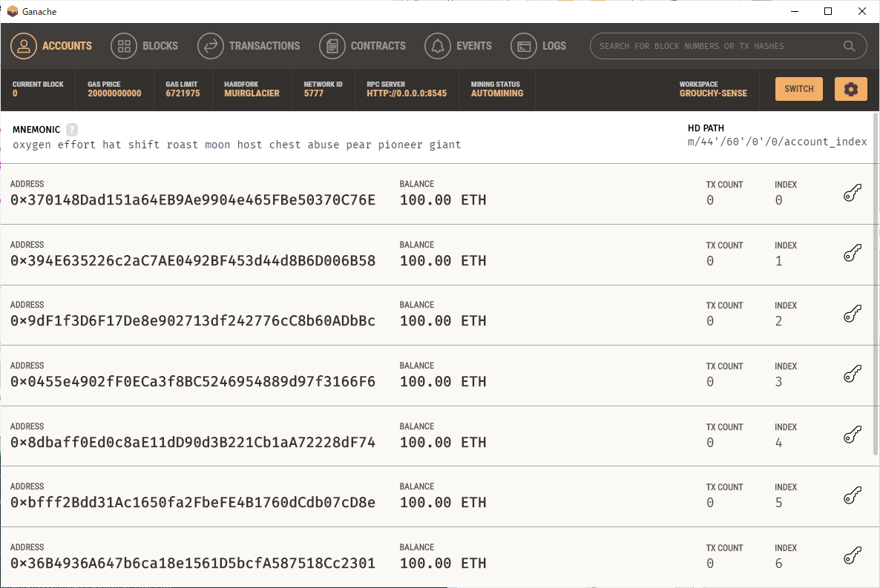This screenshot has width=880, height=588.
Task: Click the gas limit 6721975 value
Action: 183,93
